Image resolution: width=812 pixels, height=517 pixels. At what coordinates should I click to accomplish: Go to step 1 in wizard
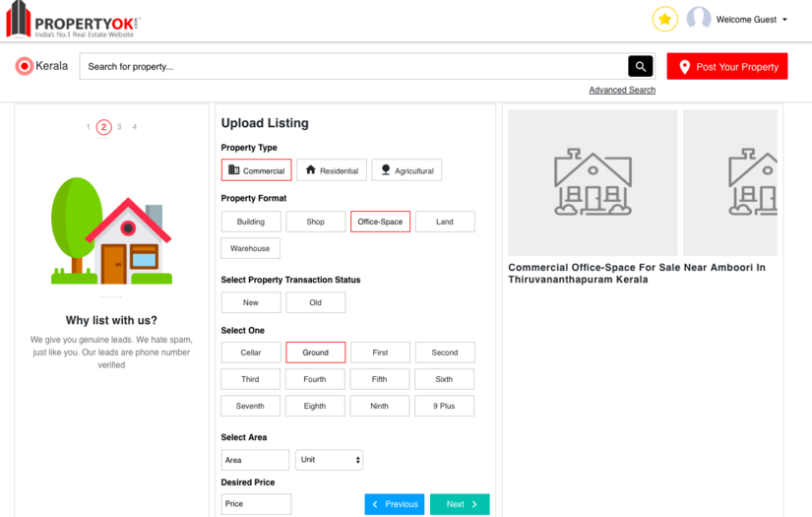tap(88, 127)
